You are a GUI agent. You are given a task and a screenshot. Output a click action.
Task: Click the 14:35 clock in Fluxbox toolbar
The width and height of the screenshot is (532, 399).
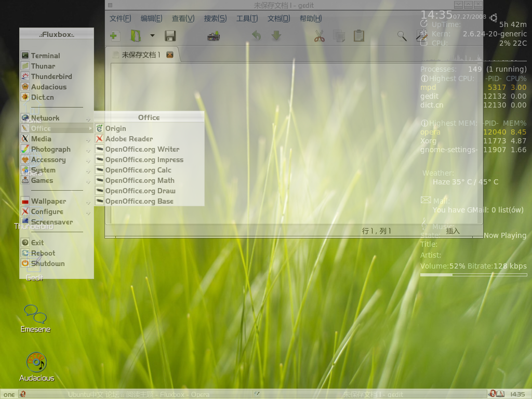point(517,394)
